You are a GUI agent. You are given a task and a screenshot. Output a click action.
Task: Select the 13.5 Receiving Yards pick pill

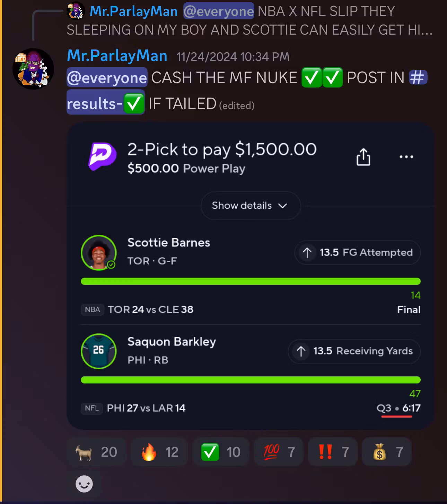coord(354,351)
